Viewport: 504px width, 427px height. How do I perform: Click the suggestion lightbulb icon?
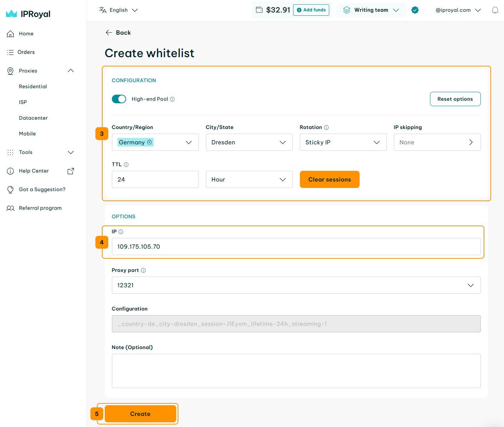(x=11, y=189)
